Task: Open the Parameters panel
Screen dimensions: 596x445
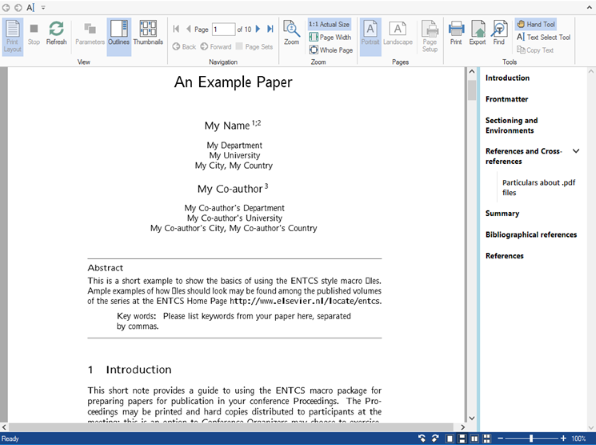Action: 90,34
